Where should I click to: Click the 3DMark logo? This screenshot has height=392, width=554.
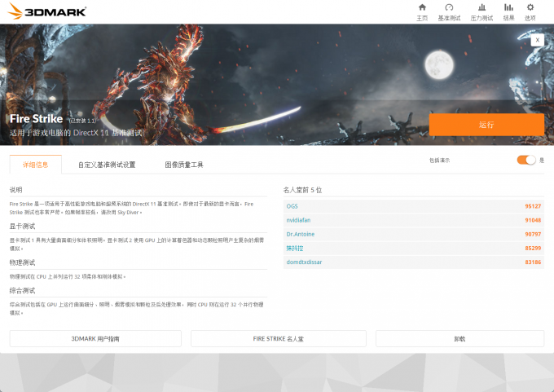click(x=46, y=11)
